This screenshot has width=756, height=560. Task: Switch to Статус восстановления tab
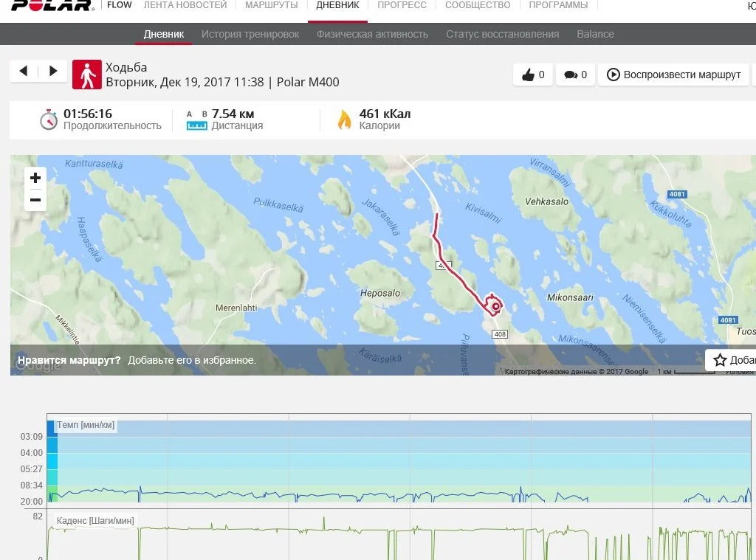[502, 34]
